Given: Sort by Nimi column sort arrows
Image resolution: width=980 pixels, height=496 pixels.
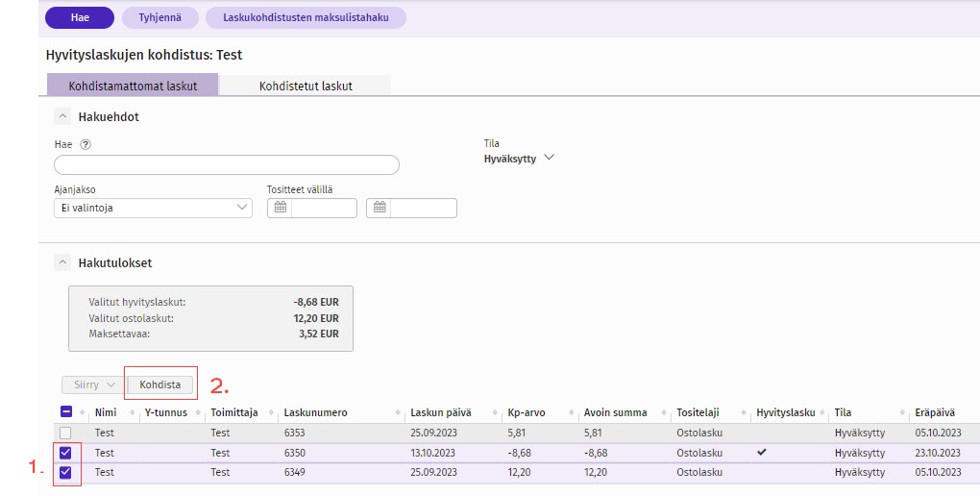Looking at the screenshot, I should coord(132,412).
